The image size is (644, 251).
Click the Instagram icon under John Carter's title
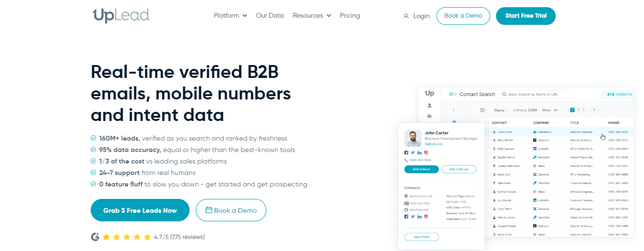pos(426,153)
